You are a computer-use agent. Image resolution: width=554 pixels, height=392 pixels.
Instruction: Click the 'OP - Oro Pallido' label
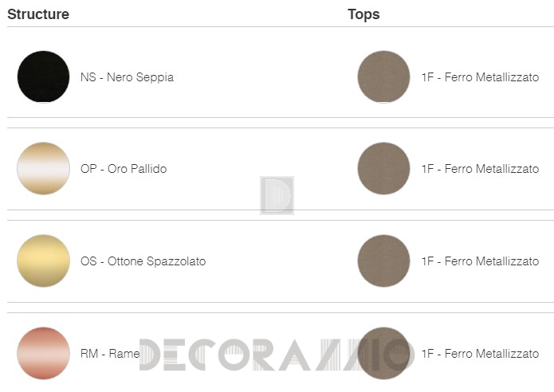coord(124,169)
